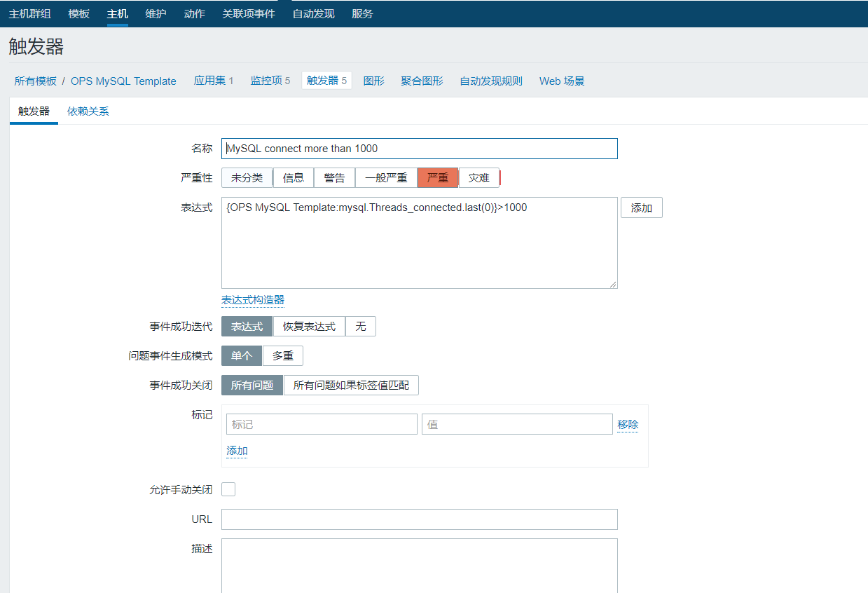Switch to the 触发器 form tab
This screenshot has height=593, width=868.
pos(34,111)
